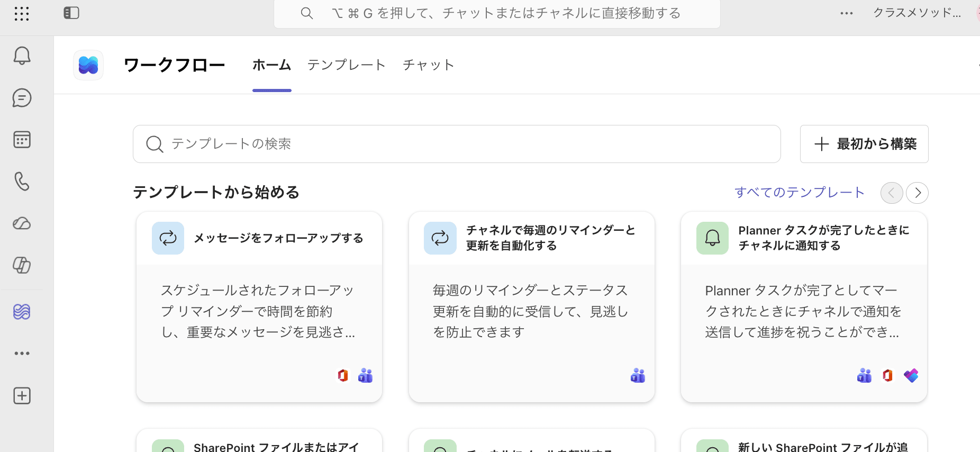Click the bell icon on Planner task card

pos(712,238)
